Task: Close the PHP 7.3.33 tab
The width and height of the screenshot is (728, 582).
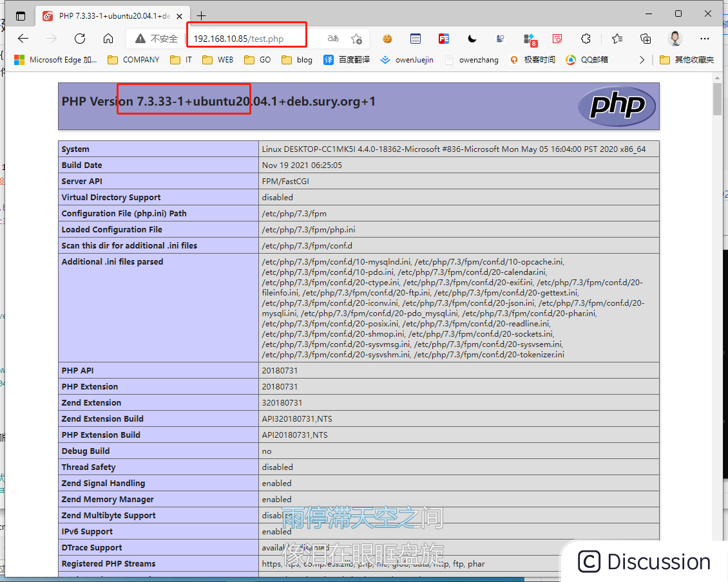Action: click(179, 16)
